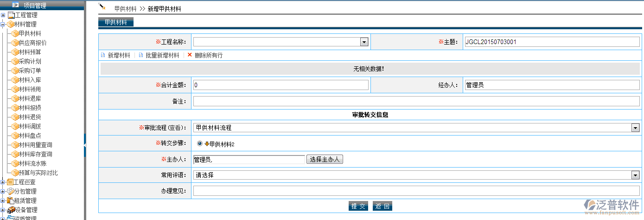Click the icon beside 材料盘点
Image resolution: width=644 pixels, height=220 pixels.
pyautogui.click(x=15, y=136)
